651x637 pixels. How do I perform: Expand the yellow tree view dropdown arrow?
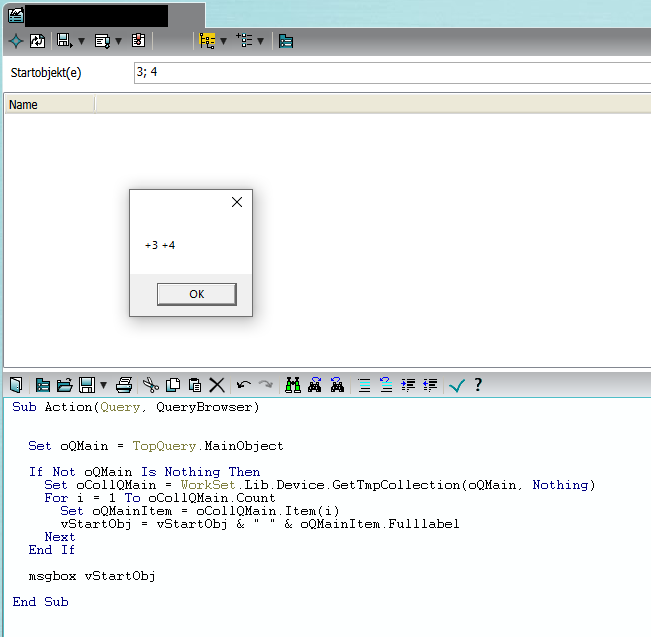click(x=223, y=41)
